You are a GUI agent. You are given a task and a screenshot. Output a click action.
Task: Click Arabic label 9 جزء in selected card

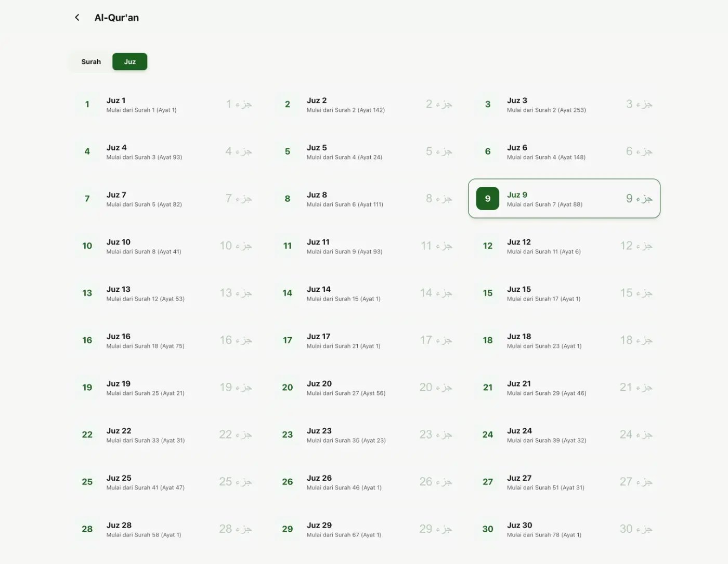(639, 199)
